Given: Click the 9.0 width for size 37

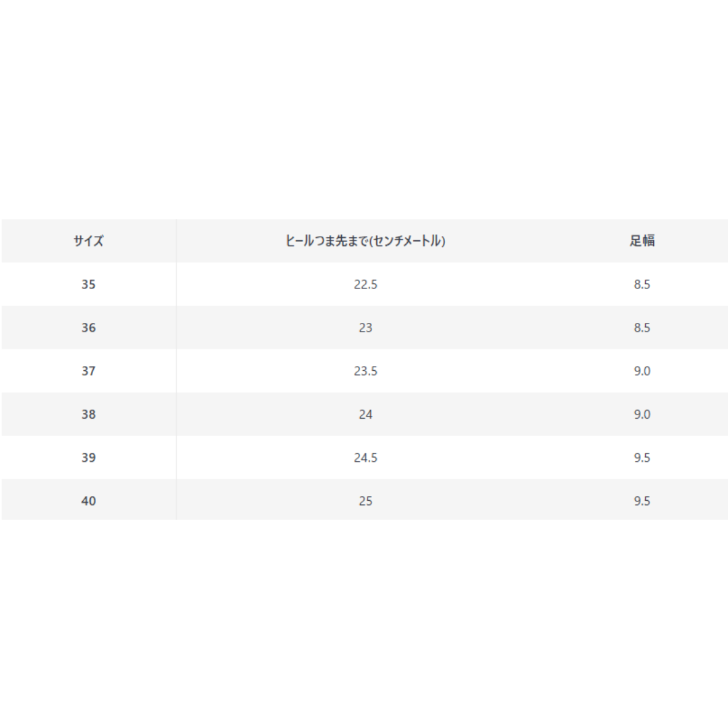Looking at the screenshot, I should coord(642,371).
